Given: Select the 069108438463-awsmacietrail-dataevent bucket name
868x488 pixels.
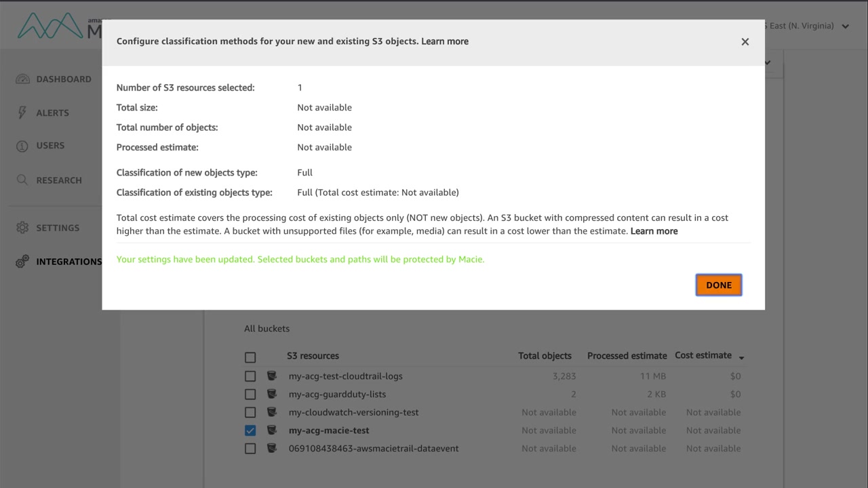Looking at the screenshot, I should coord(373,449).
